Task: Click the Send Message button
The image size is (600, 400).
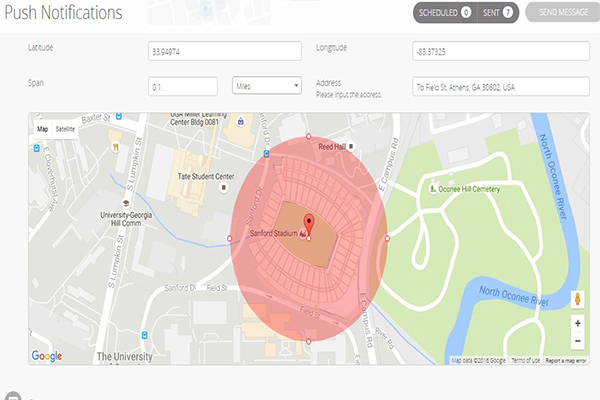Action: coord(563,12)
